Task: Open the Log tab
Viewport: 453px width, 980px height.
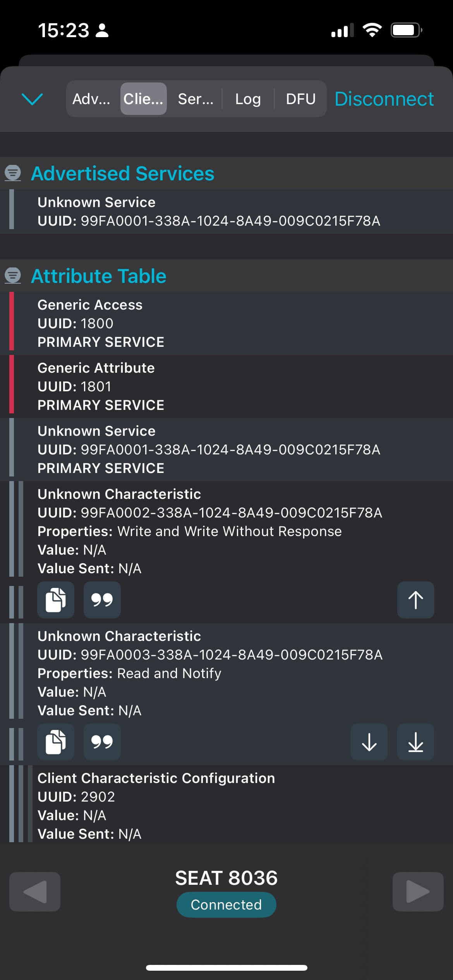Action: [248, 99]
